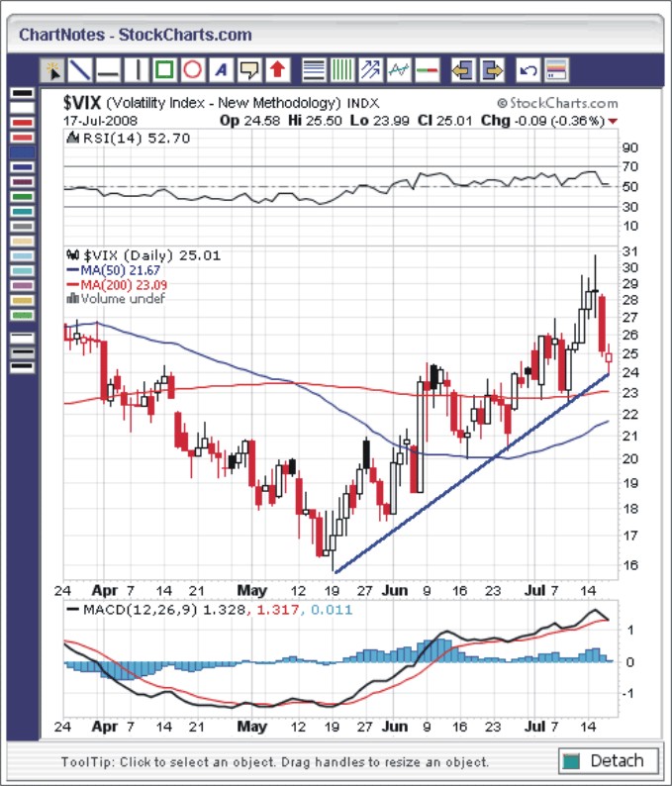Viewport: 672px width, 786px height.
Task: Select the red circle shape tool
Action: pos(192,70)
